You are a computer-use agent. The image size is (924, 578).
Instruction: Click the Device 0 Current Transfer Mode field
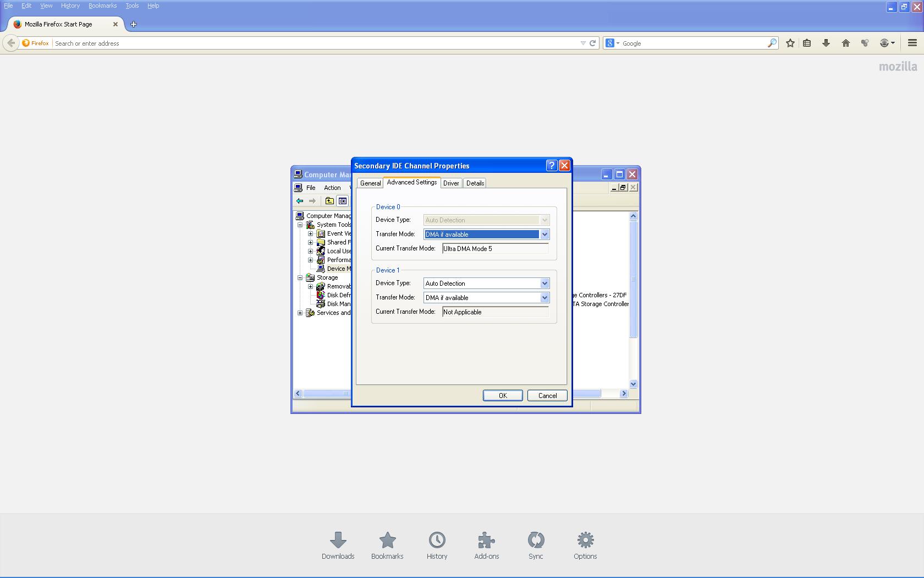point(496,249)
